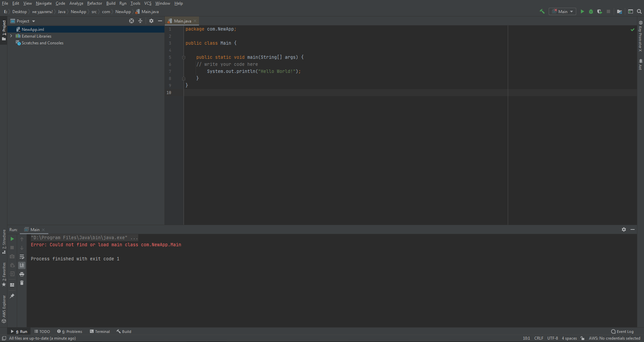Collapse the main method fold marker

pyautogui.click(x=184, y=57)
